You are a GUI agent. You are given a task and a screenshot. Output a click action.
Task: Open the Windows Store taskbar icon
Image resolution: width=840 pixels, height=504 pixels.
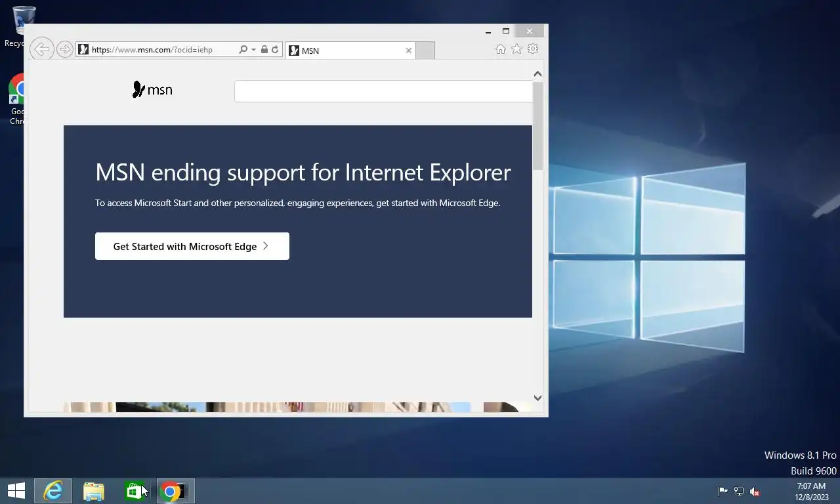135,491
